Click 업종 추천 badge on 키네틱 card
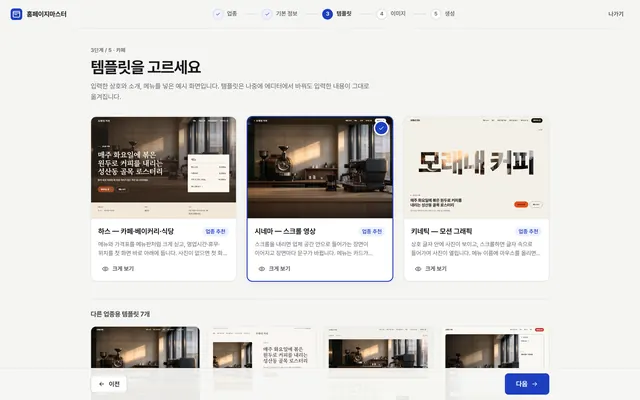 pos(528,231)
